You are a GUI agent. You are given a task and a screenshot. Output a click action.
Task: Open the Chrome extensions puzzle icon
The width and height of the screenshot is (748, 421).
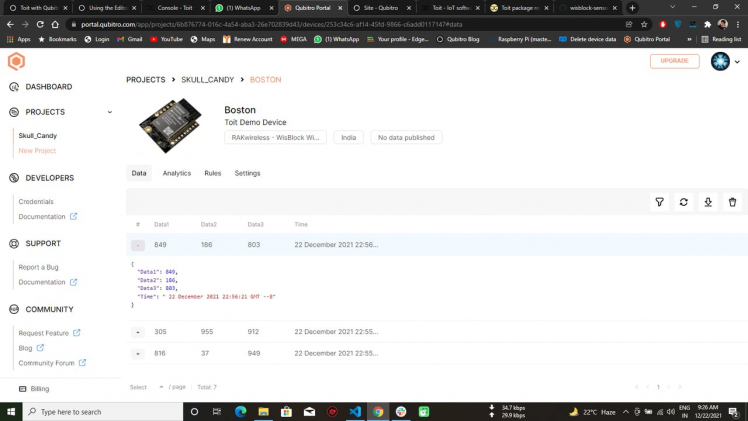pos(707,24)
